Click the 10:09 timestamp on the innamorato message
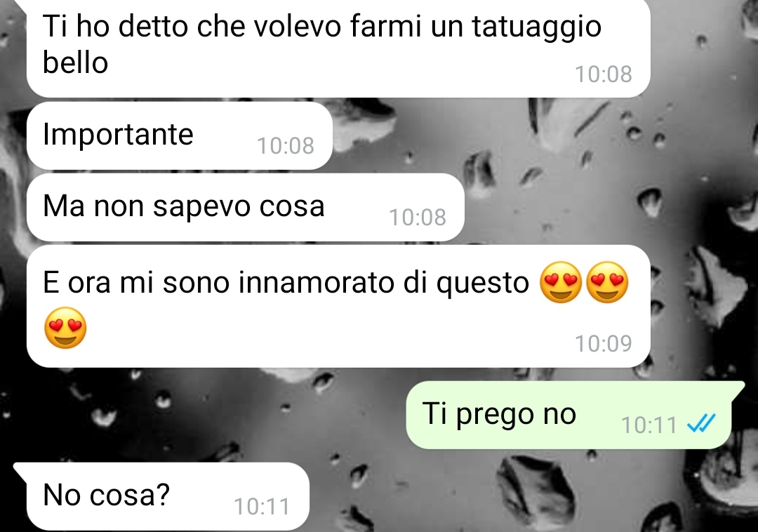The height and width of the screenshot is (532, 758). tap(604, 343)
